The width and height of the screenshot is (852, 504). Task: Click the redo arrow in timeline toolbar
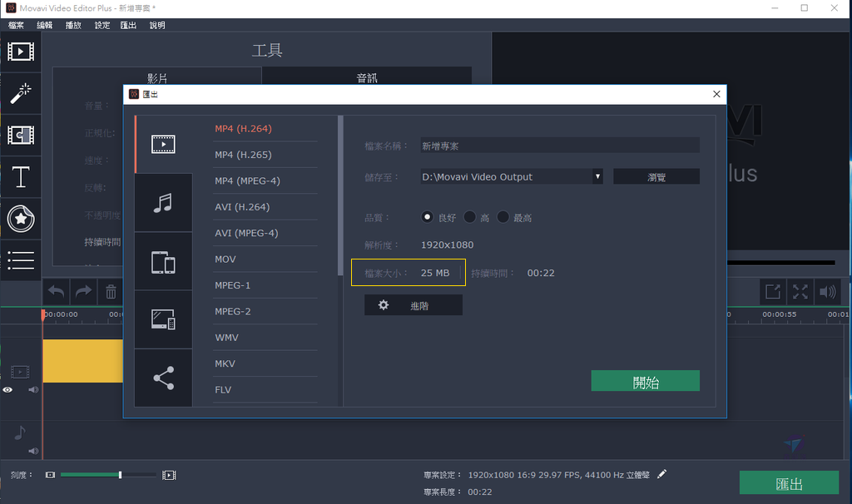tap(83, 292)
